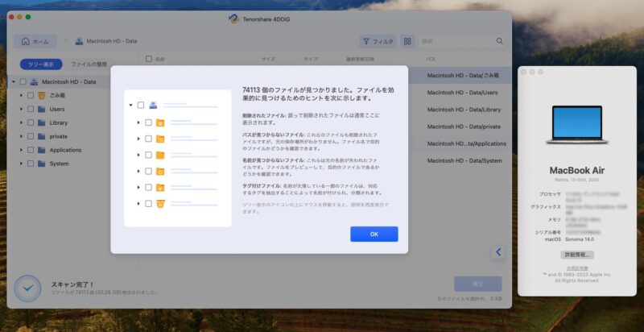
Task: Expand the Applications folder in sidebar
Action: pyautogui.click(x=21, y=150)
